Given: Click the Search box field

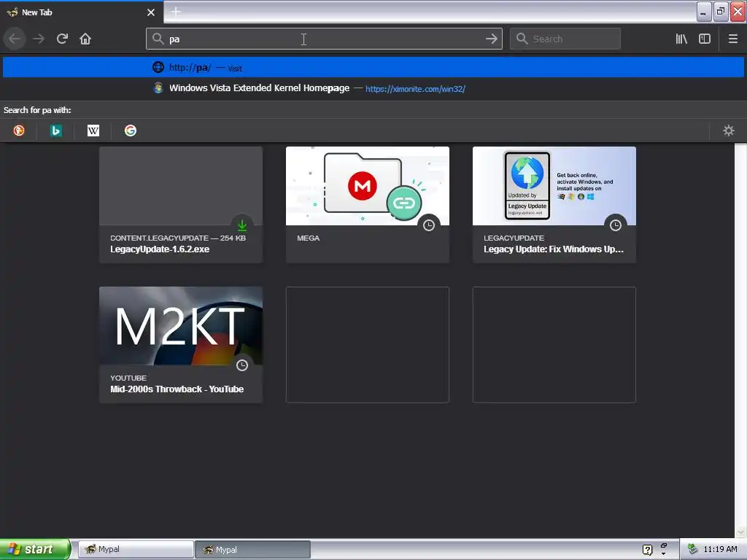Looking at the screenshot, I should pos(565,39).
